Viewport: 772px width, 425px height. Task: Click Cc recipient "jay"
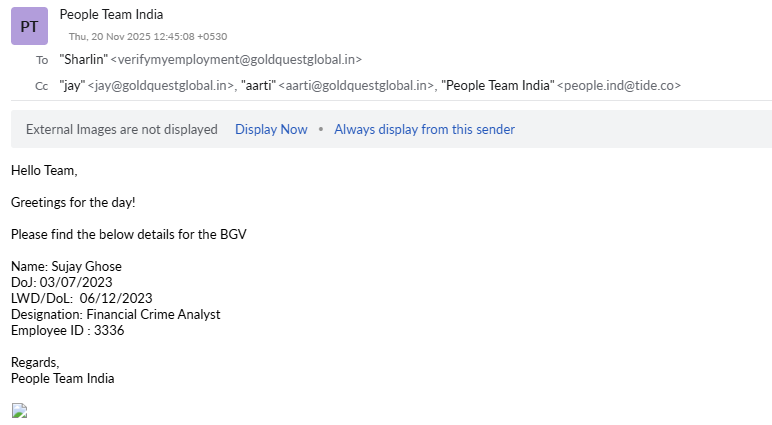click(x=72, y=86)
